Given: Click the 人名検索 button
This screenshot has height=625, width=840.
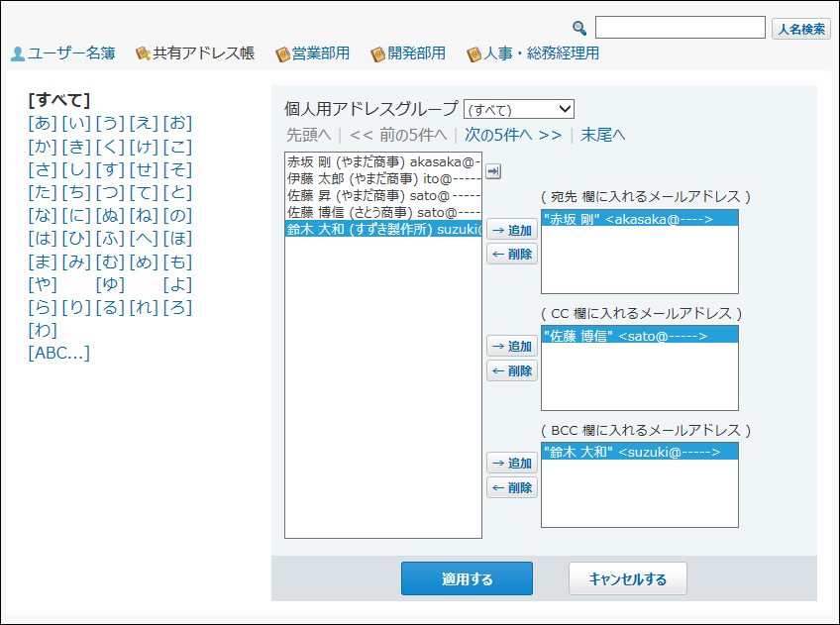Looking at the screenshot, I should point(801,29).
